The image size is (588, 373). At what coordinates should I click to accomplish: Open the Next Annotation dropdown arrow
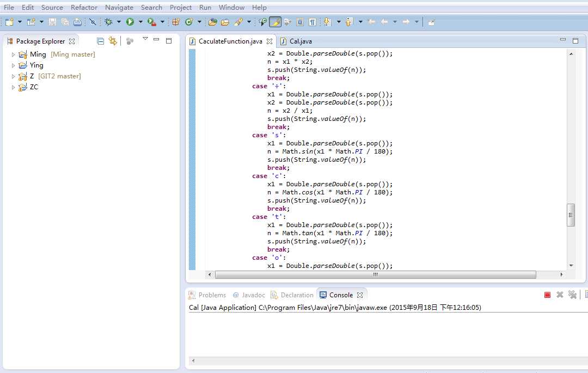[x=339, y=22]
